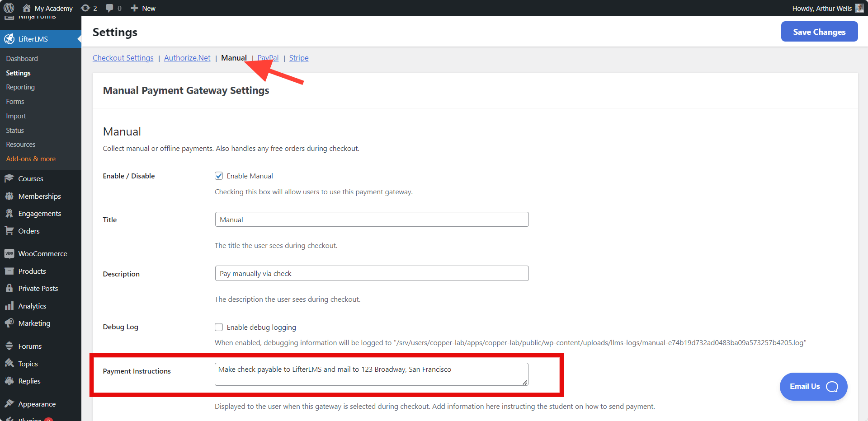Click My Academy site name link

53,8
